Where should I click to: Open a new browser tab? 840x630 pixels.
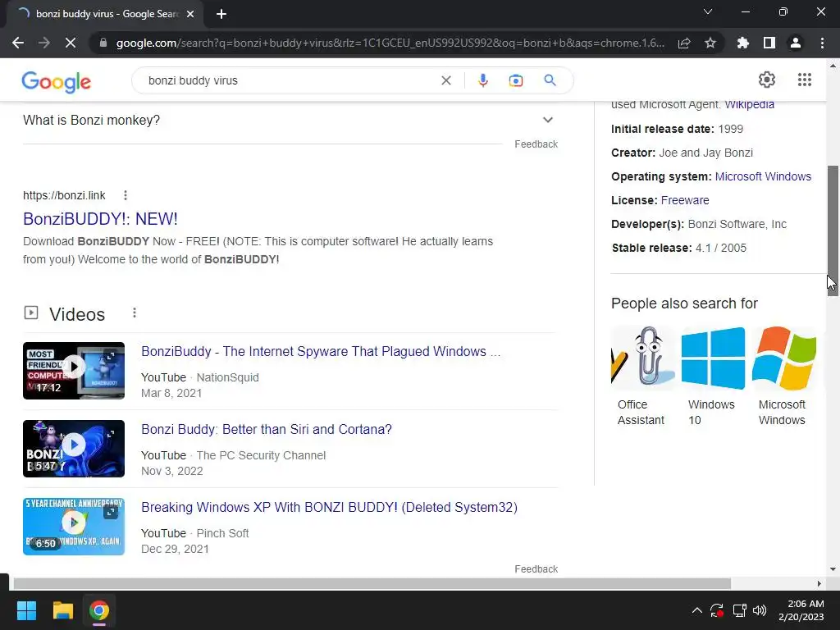tap(221, 14)
